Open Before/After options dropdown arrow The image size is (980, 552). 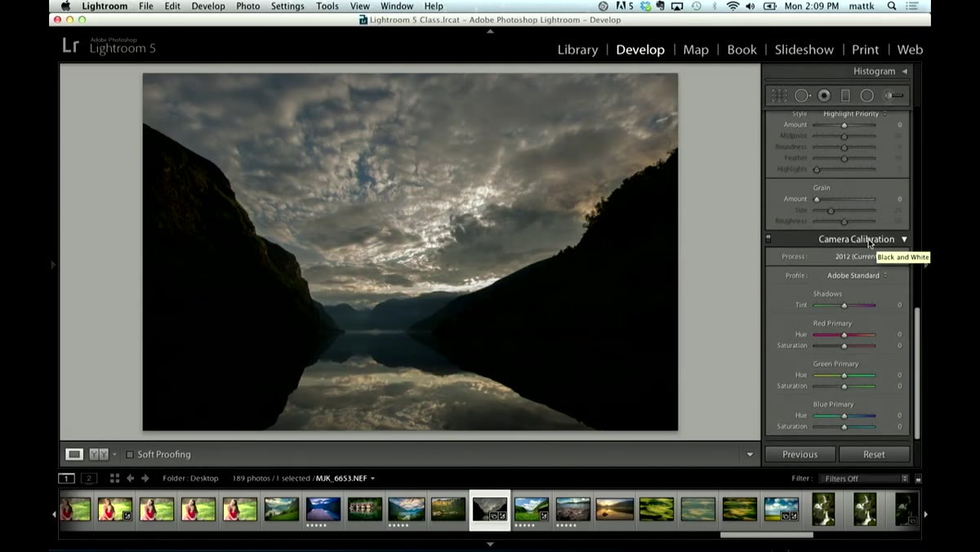coord(114,454)
